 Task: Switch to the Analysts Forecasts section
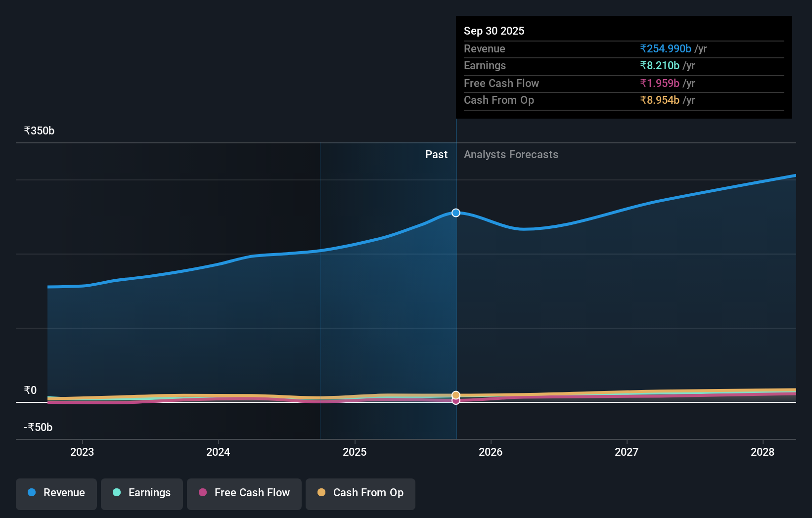(x=511, y=154)
